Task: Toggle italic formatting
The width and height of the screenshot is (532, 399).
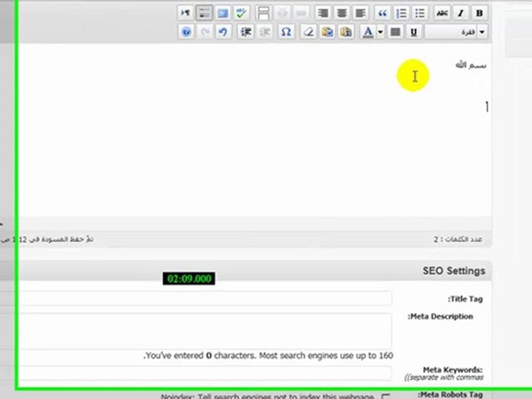Action: 461,13
